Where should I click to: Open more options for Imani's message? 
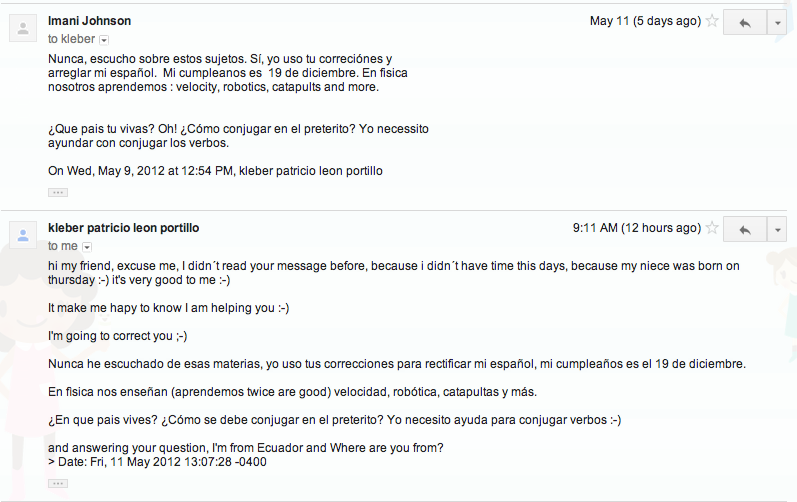[x=777, y=22]
